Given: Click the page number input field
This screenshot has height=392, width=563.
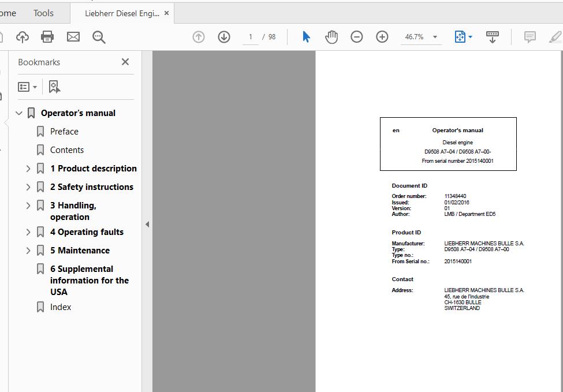Looking at the screenshot, I should click(x=250, y=37).
